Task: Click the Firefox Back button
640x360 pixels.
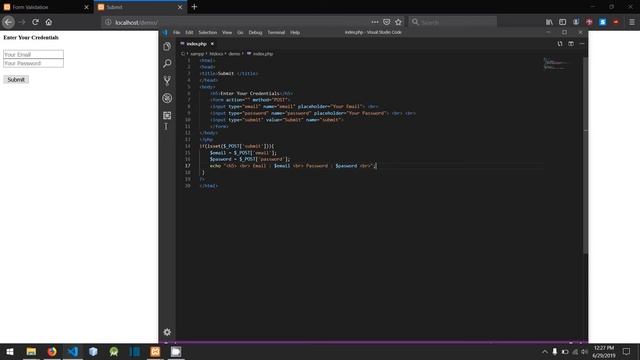Action: (8, 22)
